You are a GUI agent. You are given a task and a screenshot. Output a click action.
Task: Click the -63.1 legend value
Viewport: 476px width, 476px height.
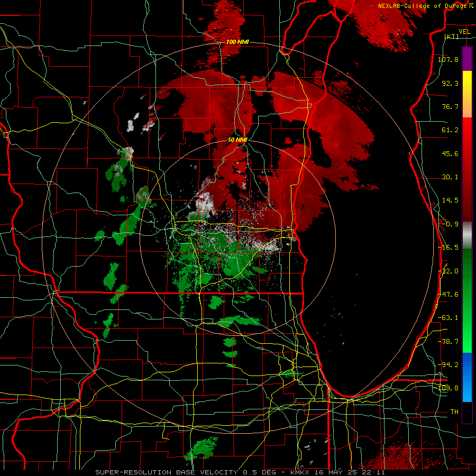point(448,318)
